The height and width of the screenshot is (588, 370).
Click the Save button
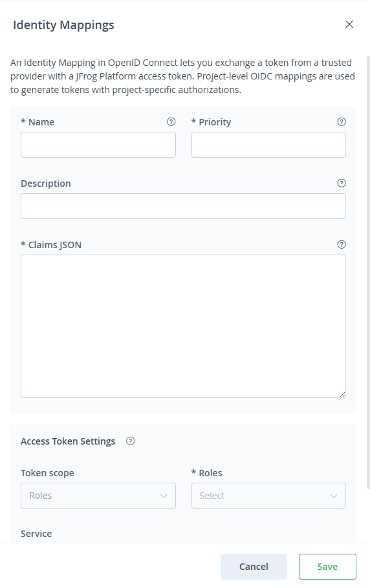tap(327, 567)
